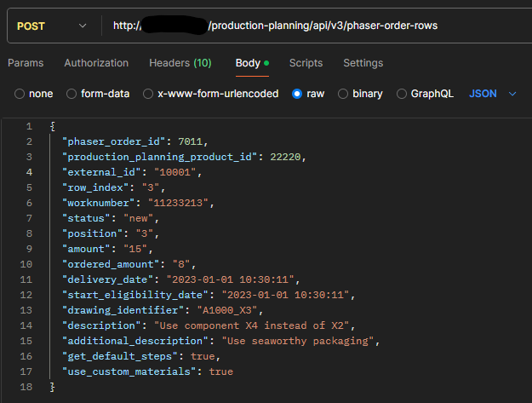
Task: Open the Scripts tab
Action: tap(306, 63)
